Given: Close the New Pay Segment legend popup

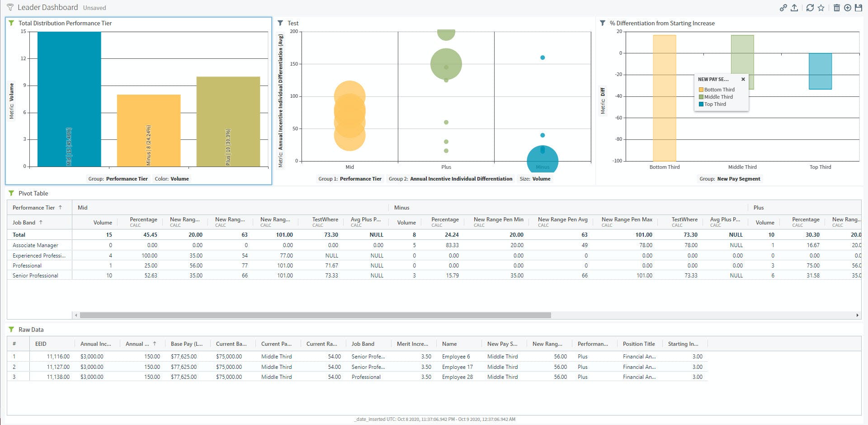Looking at the screenshot, I should click(743, 79).
